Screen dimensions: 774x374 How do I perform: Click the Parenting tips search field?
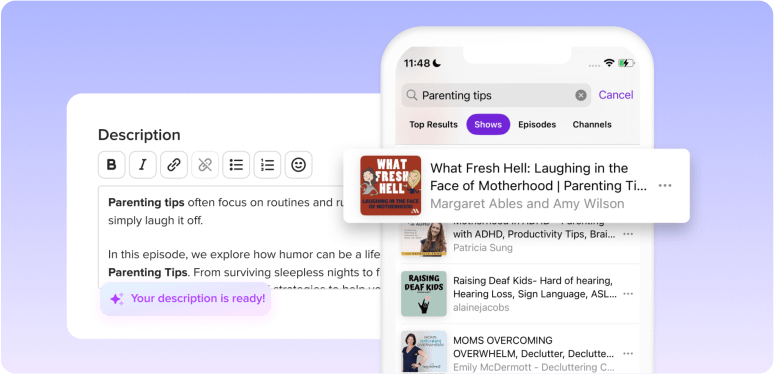pyautogui.click(x=496, y=95)
